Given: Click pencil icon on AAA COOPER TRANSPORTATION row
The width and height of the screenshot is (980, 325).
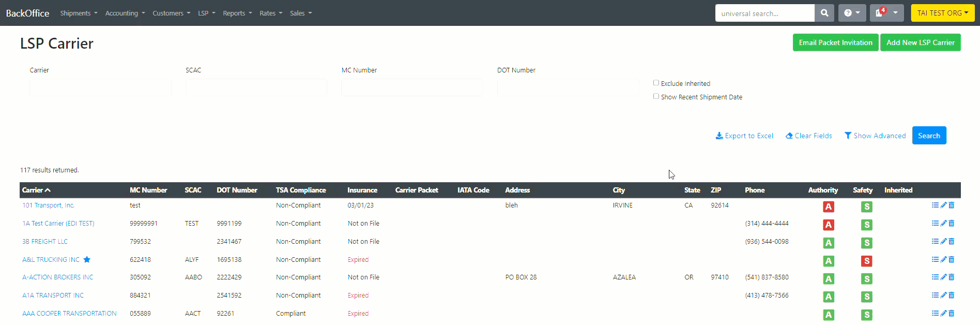Looking at the screenshot, I should [943, 314].
